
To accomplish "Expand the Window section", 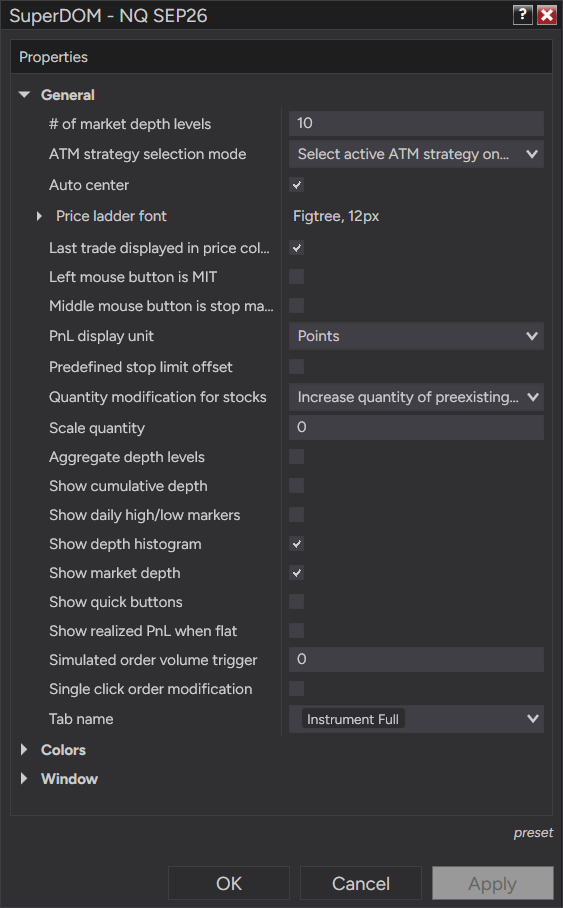I will pyautogui.click(x=24, y=778).
